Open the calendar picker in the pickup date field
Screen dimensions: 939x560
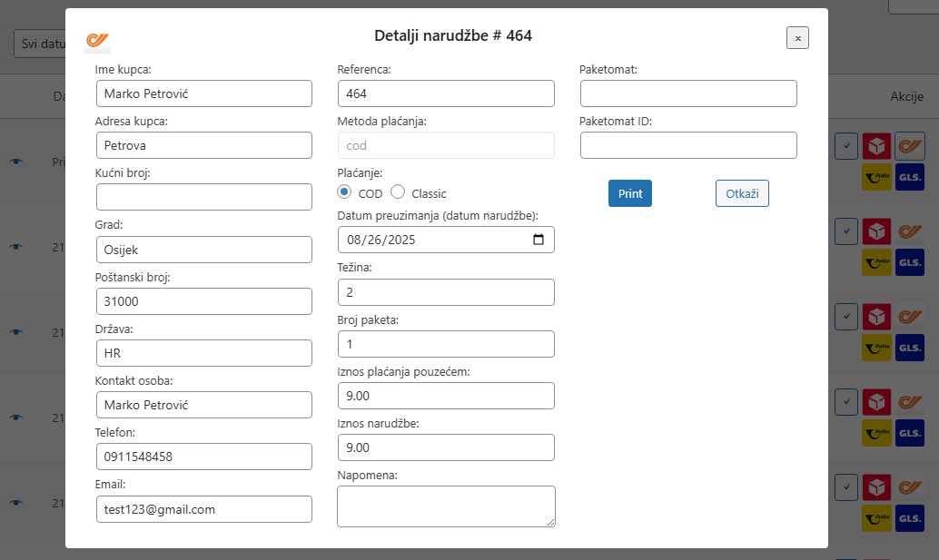tap(538, 240)
